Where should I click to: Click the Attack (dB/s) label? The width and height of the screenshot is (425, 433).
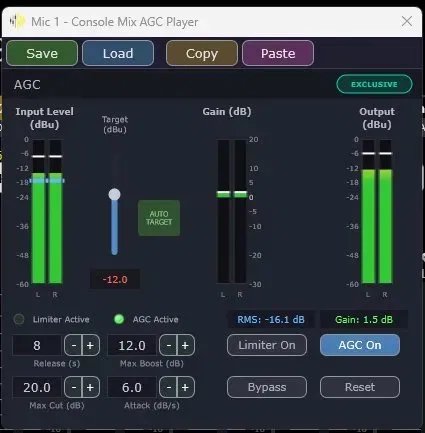[x=152, y=405]
